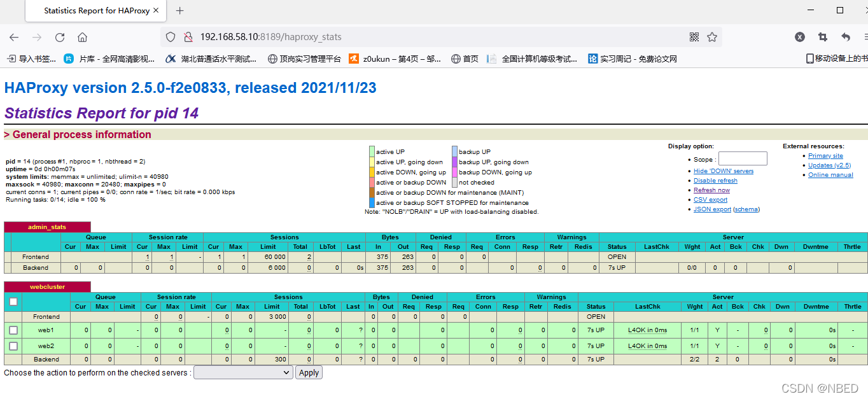
Task: Reload the HAProxy stats page
Action: click(60, 38)
